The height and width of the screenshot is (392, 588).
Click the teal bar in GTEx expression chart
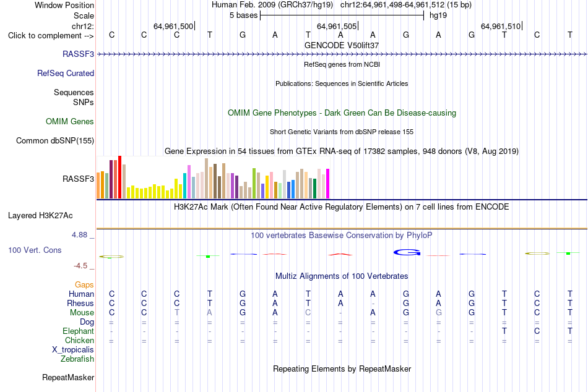point(185,186)
